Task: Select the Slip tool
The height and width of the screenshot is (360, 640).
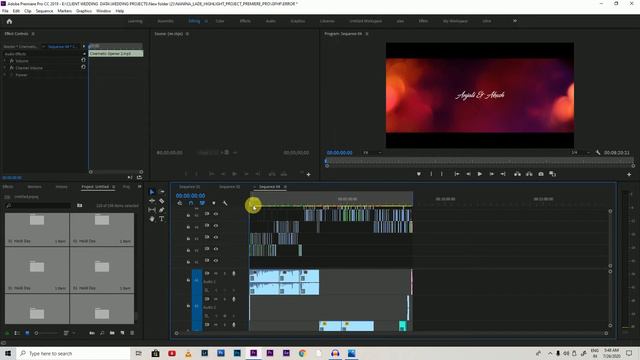Action: (x=152, y=210)
